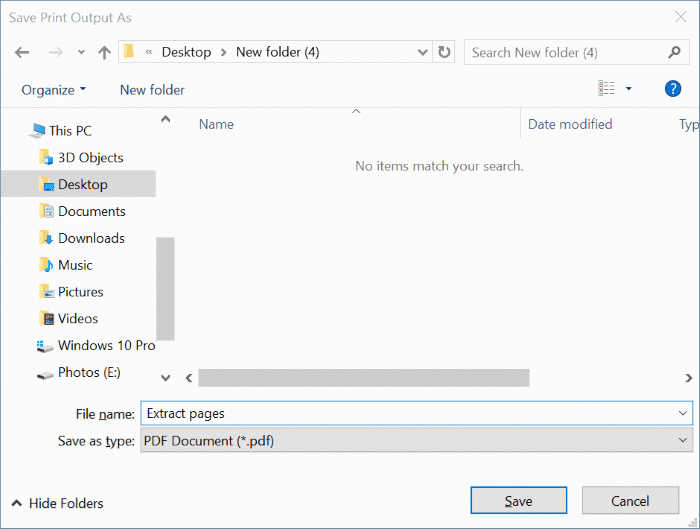Click the Windows 10 Pro drive icon

point(45,346)
